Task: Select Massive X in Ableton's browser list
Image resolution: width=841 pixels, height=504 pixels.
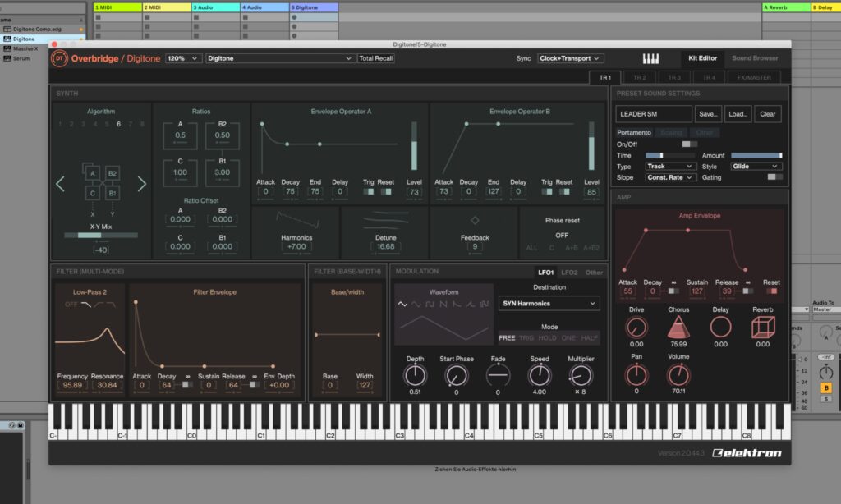Action: point(25,48)
